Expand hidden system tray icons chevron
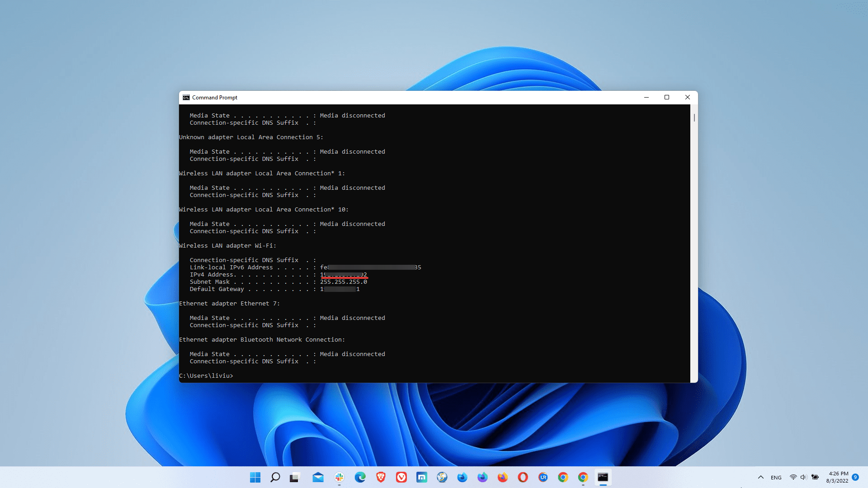The height and width of the screenshot is (488, 868). (x=760, y=477)
